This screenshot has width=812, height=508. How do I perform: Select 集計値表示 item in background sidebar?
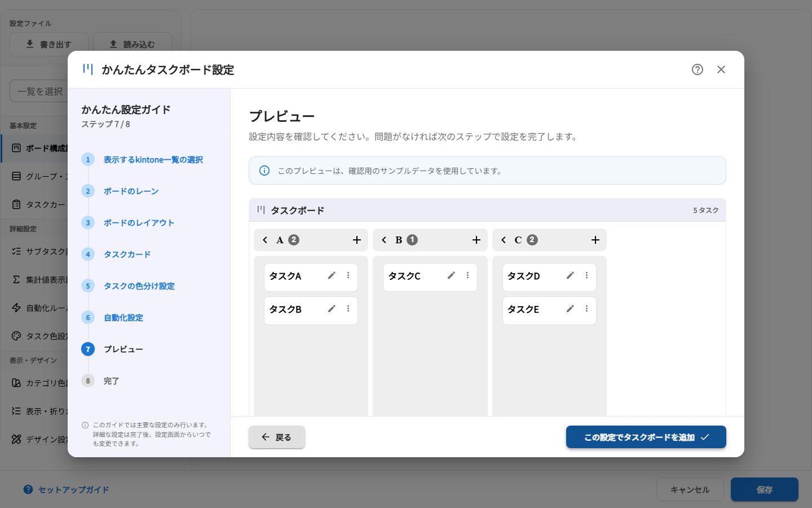(35, 279)
